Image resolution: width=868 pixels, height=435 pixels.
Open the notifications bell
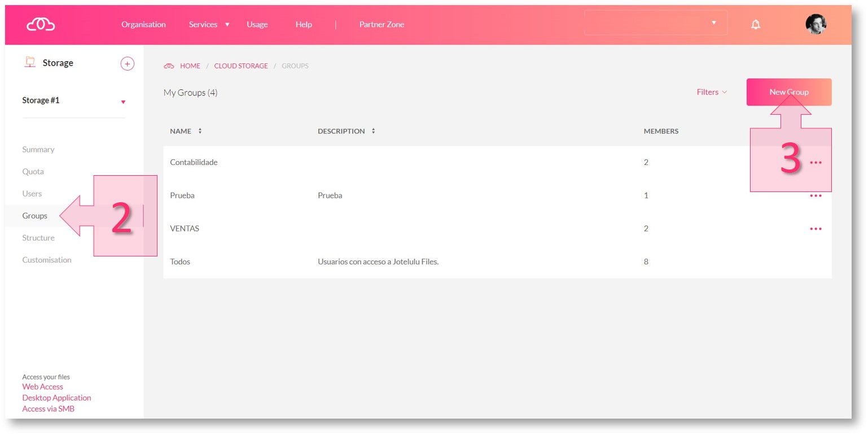[755, 24]
